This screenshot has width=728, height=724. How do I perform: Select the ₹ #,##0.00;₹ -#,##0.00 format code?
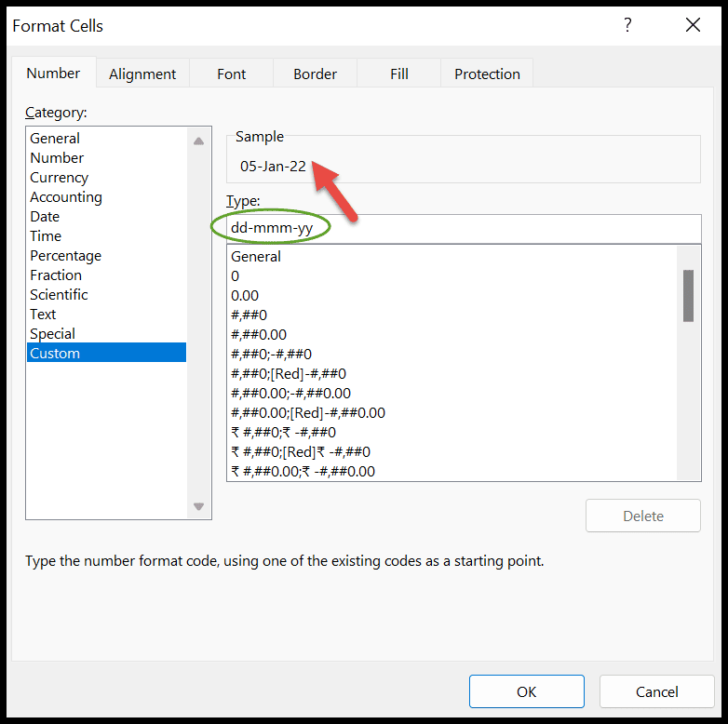(452, 471)
